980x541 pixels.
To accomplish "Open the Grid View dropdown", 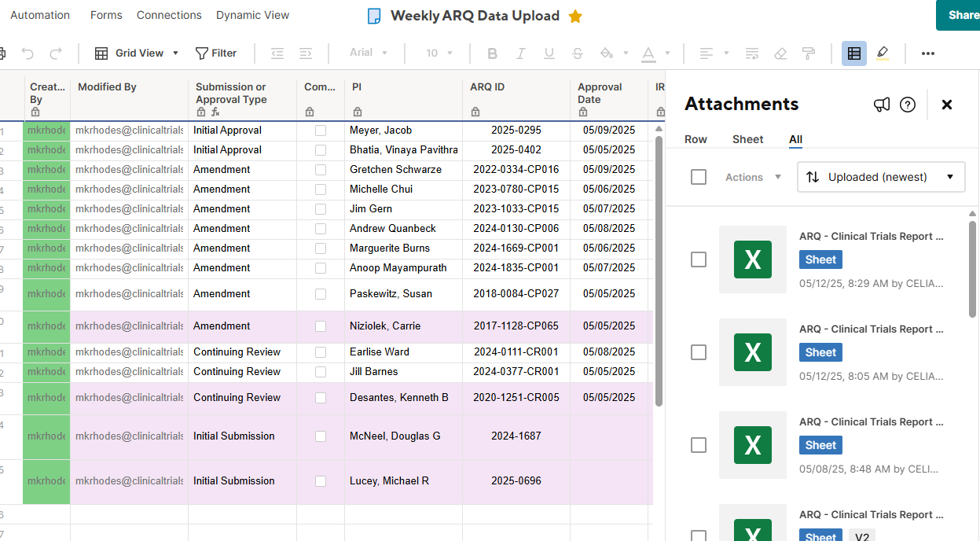I will pyautogui.click(x=137, y=53).
